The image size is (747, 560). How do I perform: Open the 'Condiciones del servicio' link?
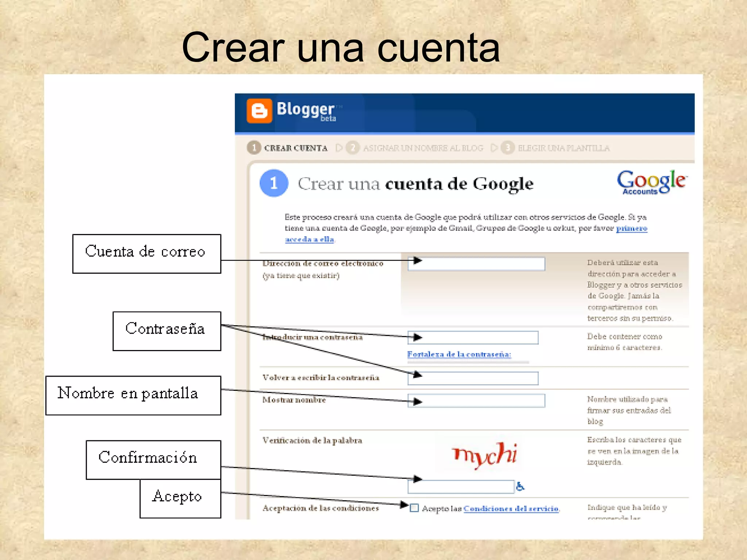pos(511,508)
